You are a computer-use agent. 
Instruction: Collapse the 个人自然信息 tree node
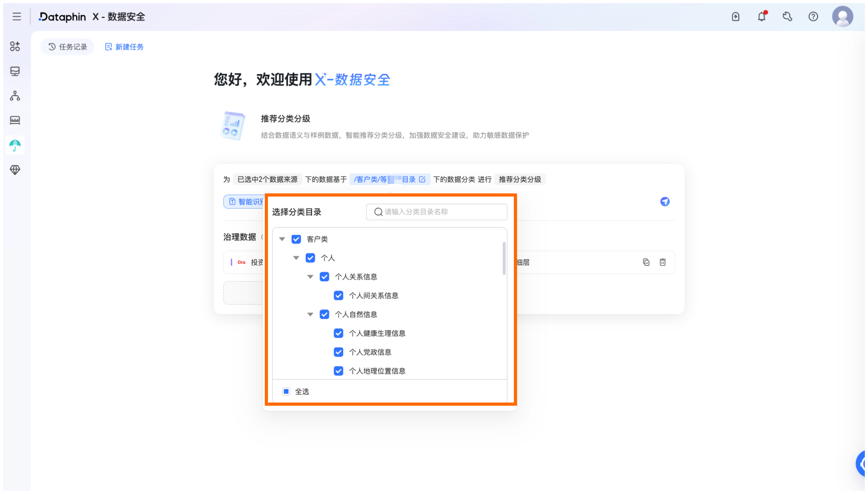pyautogui.click(x=311, y=315)
